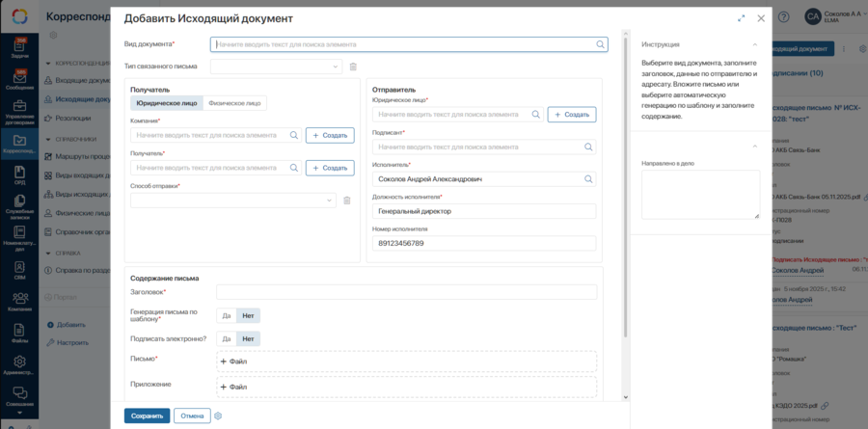Collapse the Инструкция panel
Screen dimensions: 868x429
pyautogui.click(x=754, y=44)
